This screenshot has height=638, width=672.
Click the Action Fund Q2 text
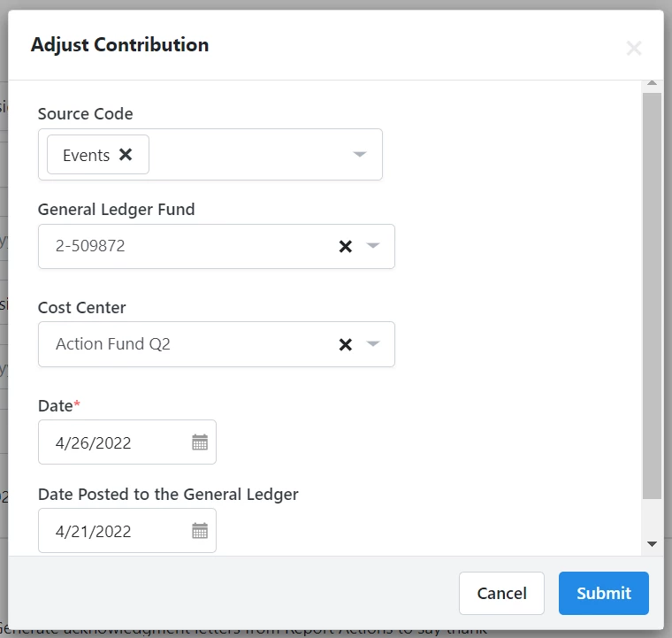112,344
